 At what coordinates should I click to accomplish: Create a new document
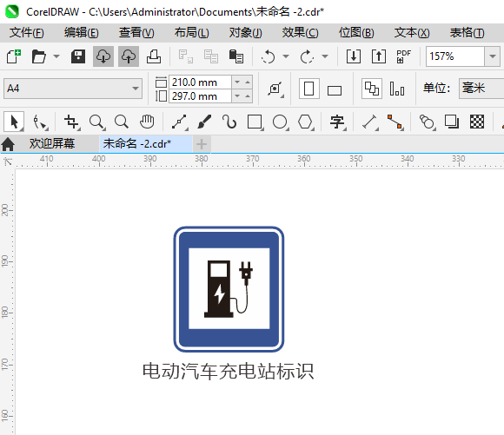click(14, 56)
